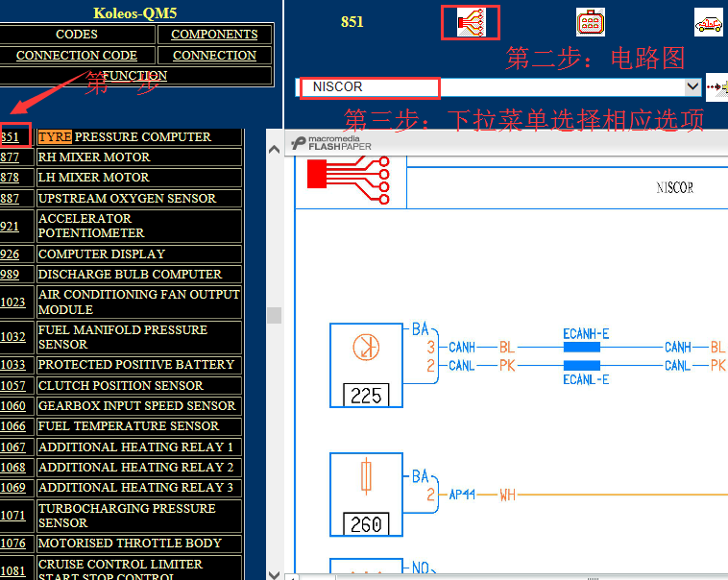Open the vehicle location icon
728x580 pixels.
click(x=709, y=22)
